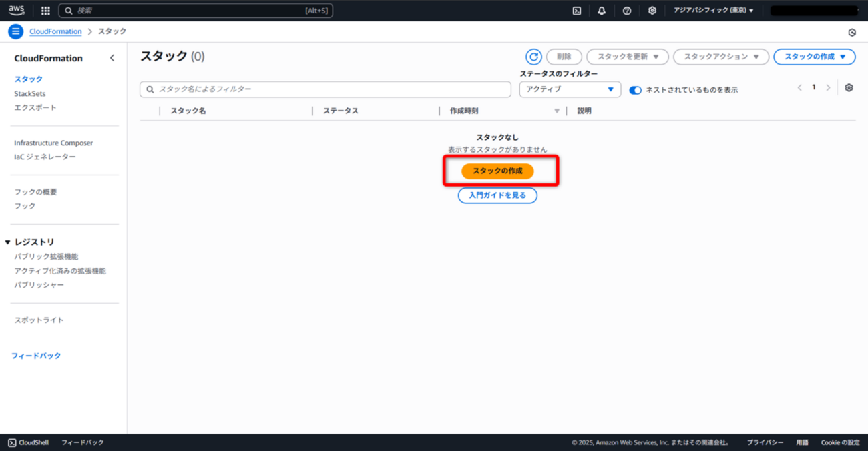The image size is (868, 451).
Task: Click the 説明 column header
Action: [x=584, y=111]
